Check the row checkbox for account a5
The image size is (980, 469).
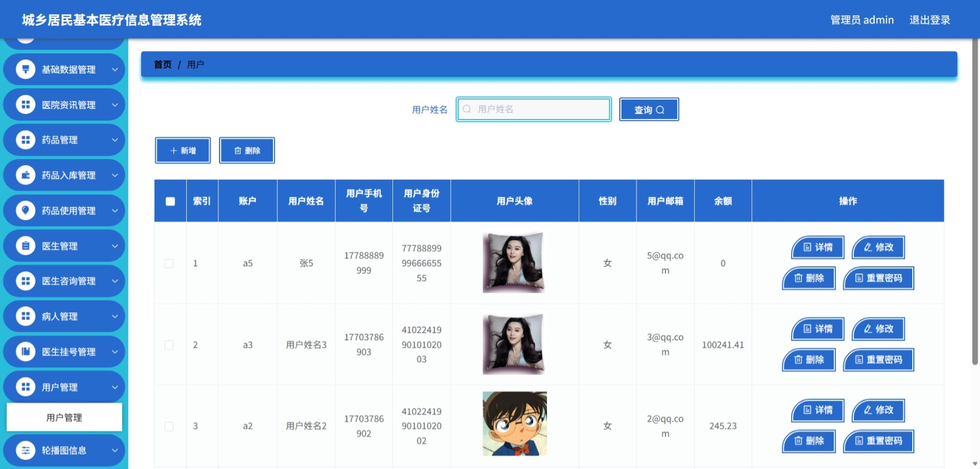[x=169, y=263]
